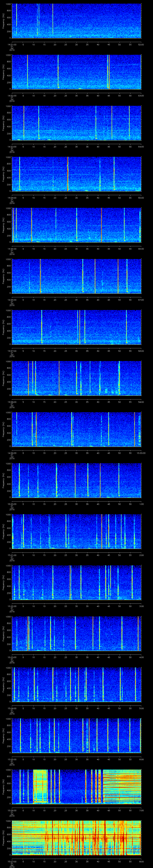Click the '14:54:00' start time label
The height and width of the screenshot is (868, 153).
point(12,198)
